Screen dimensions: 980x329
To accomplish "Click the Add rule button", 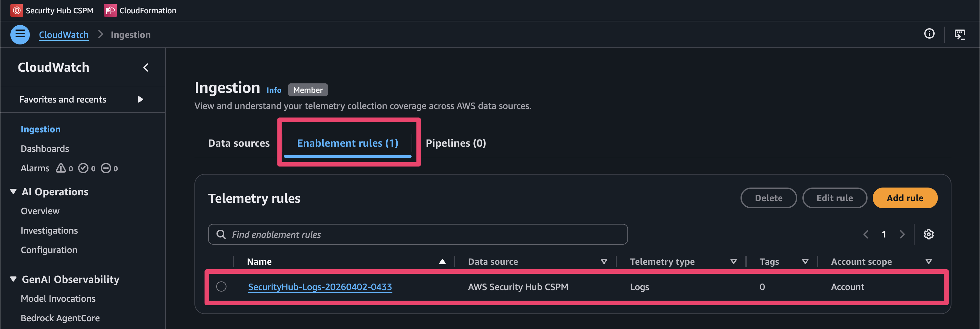I will tap(904, 198).
